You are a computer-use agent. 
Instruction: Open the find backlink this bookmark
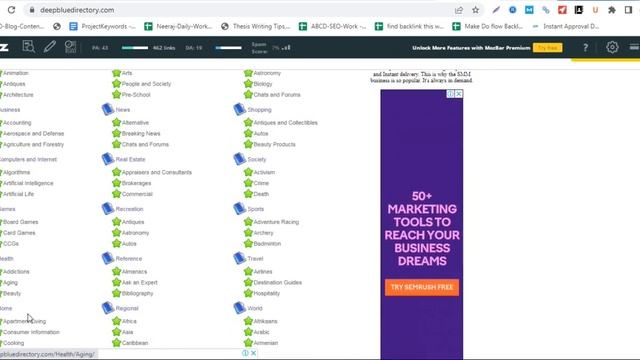(409, 26)
